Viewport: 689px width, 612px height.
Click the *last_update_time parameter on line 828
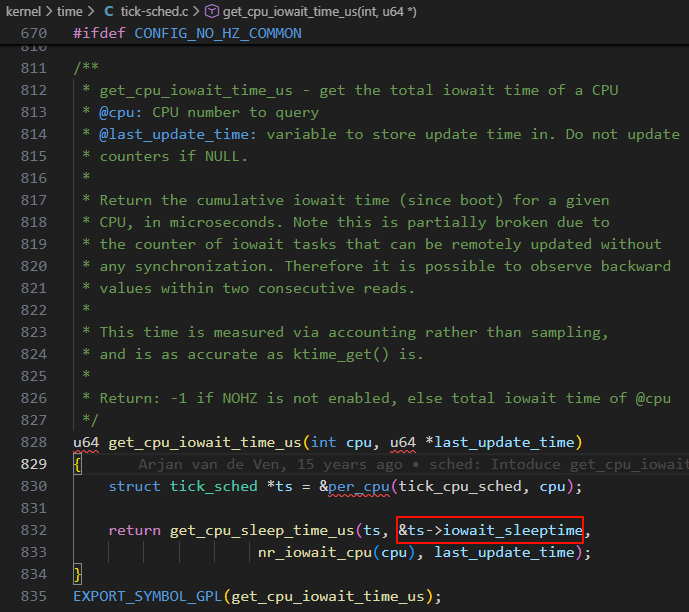[500, 442]
